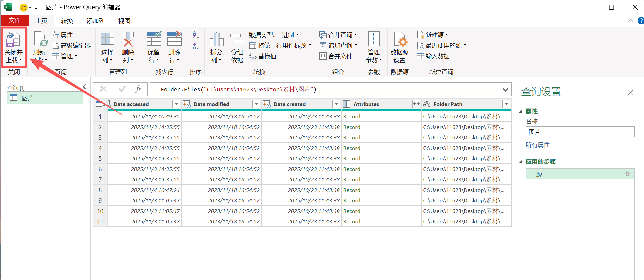Click the Keep Rows (保留行) icon
Image resolution: width=644 pixels, height=280 pixels.
pyautogui.click(x=154, y=39)
